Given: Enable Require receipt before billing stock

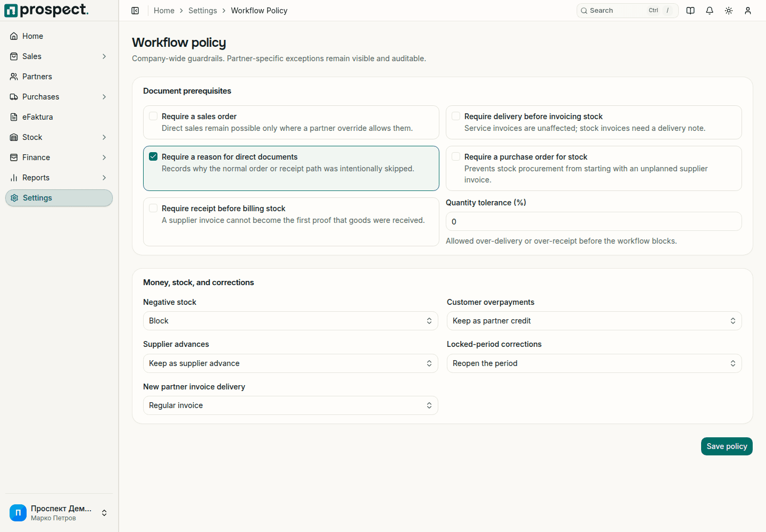Looking at the screenshot, I should point(153,208).
